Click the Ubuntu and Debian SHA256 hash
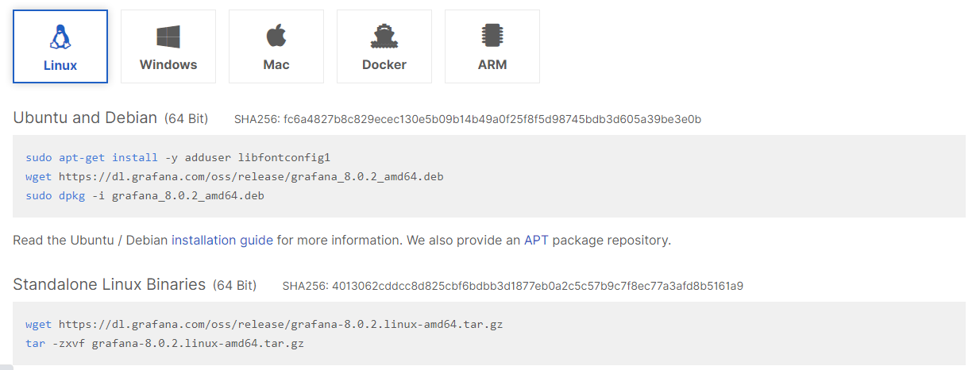Image resolution: width=980 pixels, height=370 pixels. (x=468, y=120)
